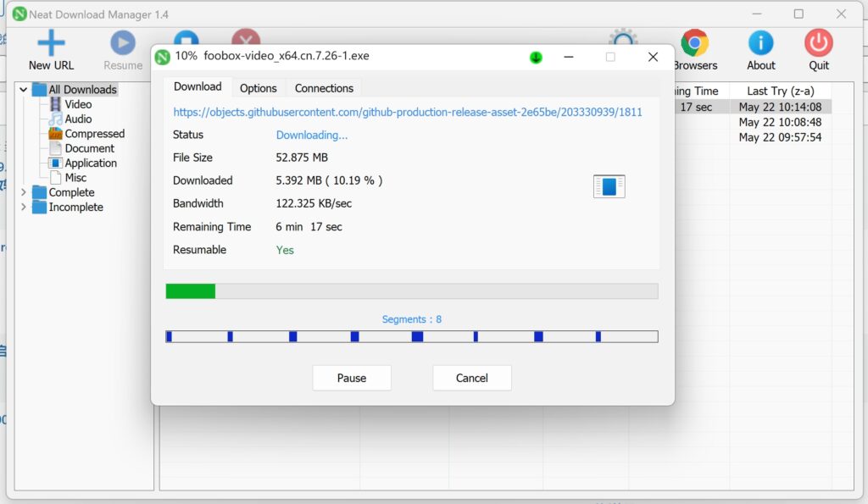Select the Document category icon
Viewport: 868px width, 504px height.
click(x=55, y=148)
